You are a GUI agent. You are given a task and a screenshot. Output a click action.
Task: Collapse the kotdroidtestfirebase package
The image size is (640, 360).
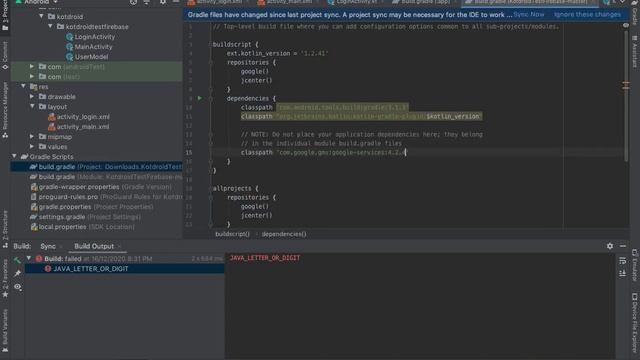[51, 27]
